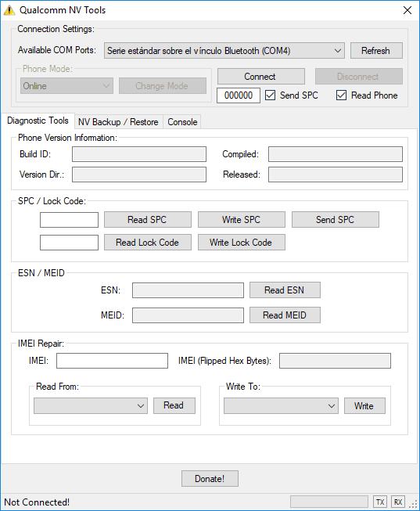Click the Read Lock Code button

click(x=148, y=243)
